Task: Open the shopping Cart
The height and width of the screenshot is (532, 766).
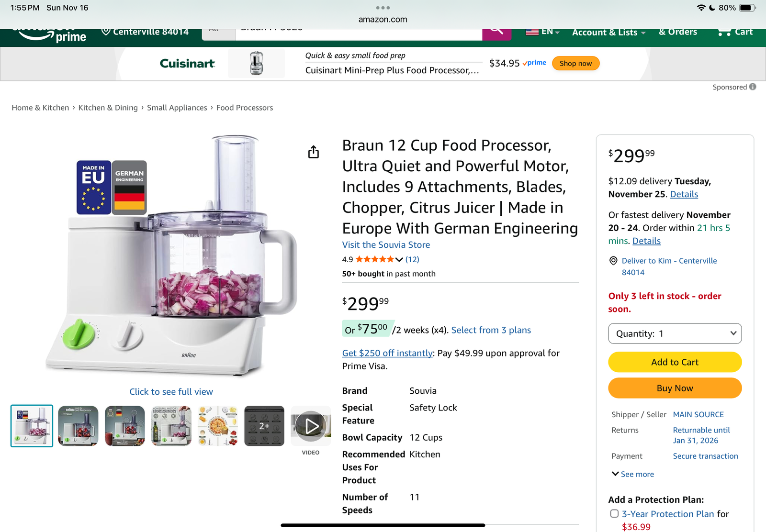Action: coord(733,32)
